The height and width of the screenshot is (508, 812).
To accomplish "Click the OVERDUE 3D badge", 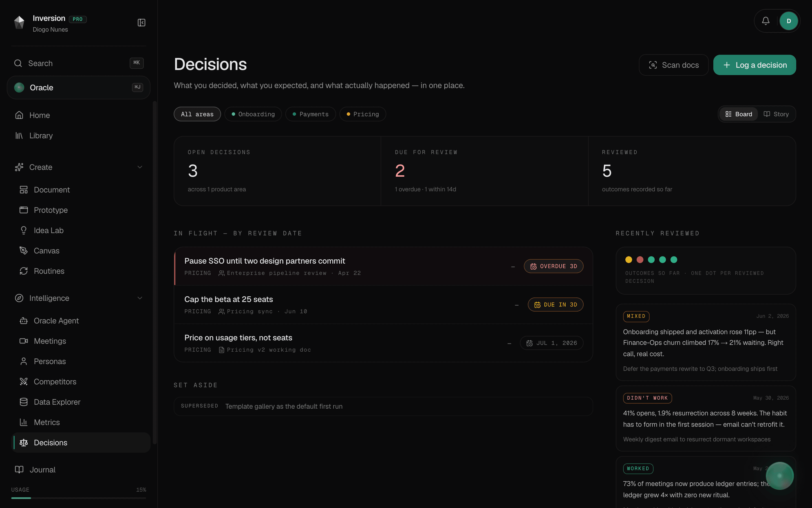I will coord(554,266).
